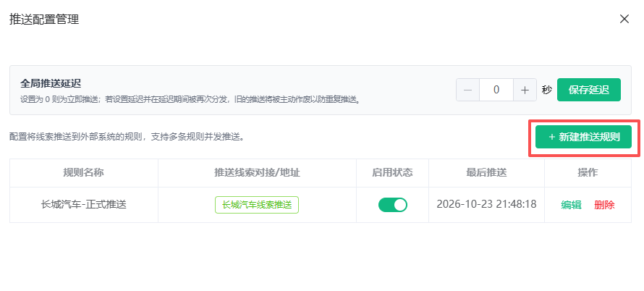The image size is (644, 291).
Task: Click the 长城汽车线索推送 green tag
Action: click(257, 205)
